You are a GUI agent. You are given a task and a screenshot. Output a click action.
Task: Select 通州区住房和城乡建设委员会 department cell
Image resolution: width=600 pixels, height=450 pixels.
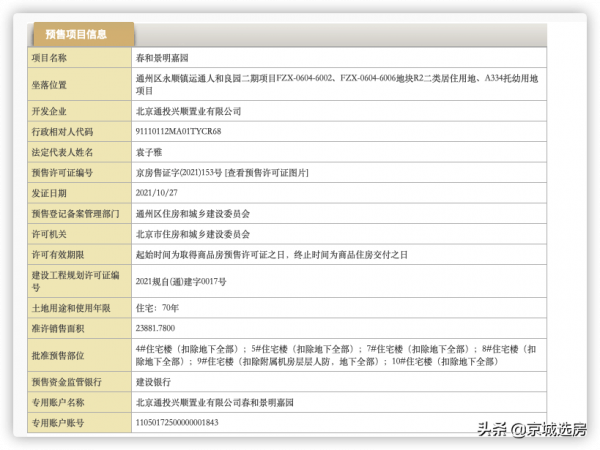point(192,213)
